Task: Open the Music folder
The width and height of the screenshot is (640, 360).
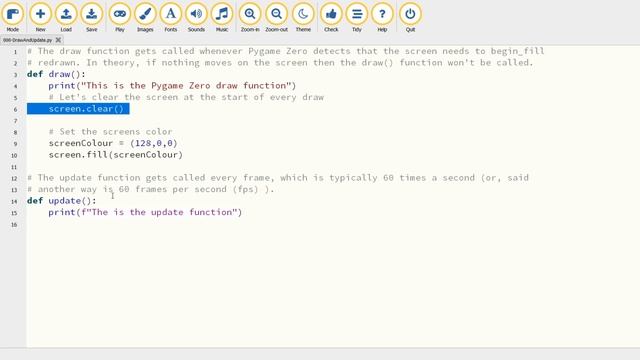Action: pos(222,17)
